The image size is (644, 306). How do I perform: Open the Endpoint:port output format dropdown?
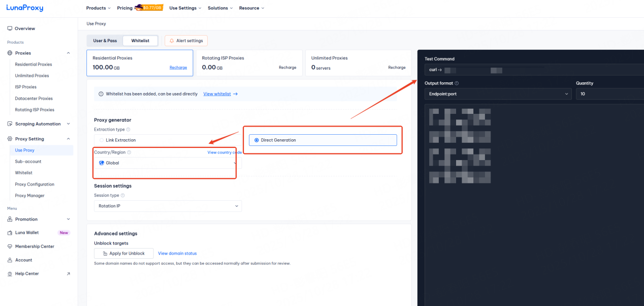coord(498,94)
